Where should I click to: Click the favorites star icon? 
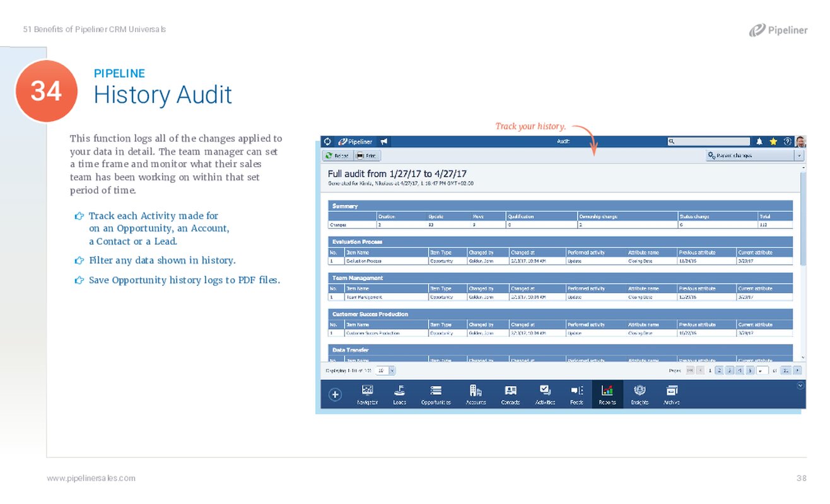(773, 142)
